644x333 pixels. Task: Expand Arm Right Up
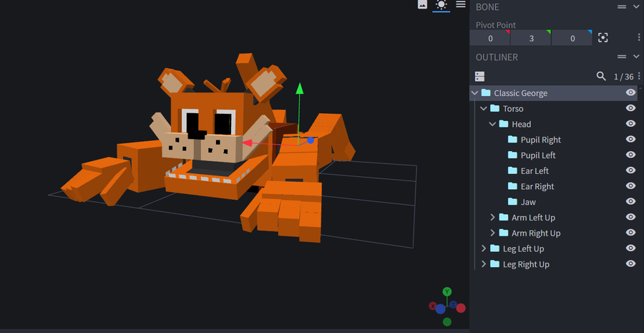[492, 233]
